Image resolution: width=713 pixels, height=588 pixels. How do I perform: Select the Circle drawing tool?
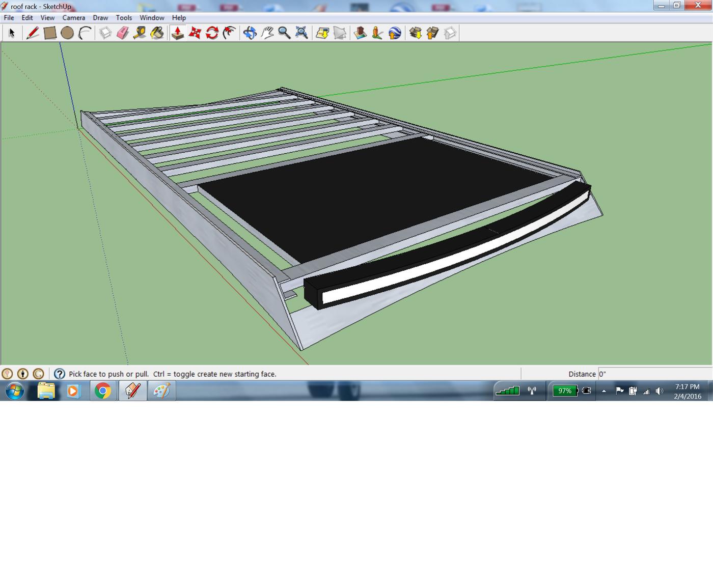click(67, 33)
